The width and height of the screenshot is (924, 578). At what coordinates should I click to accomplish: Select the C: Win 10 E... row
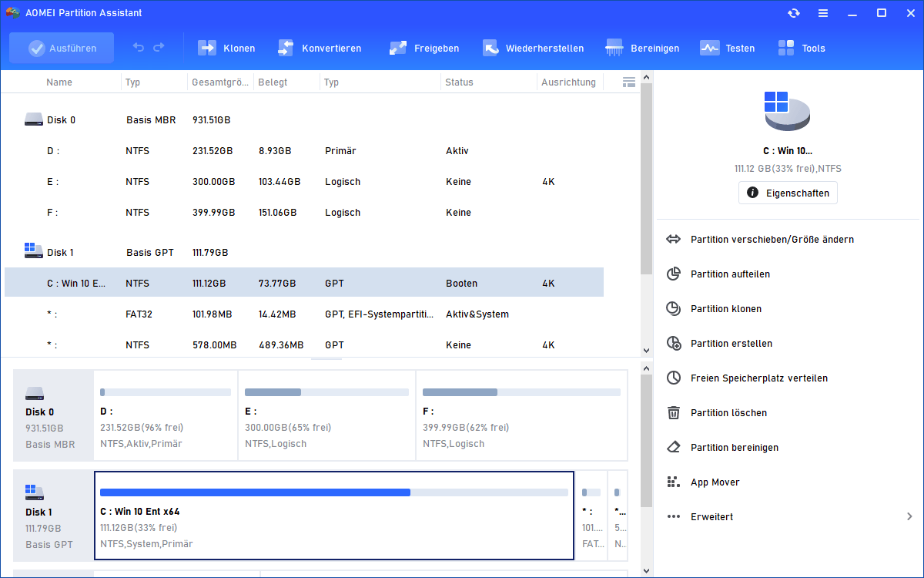(304, 283)
